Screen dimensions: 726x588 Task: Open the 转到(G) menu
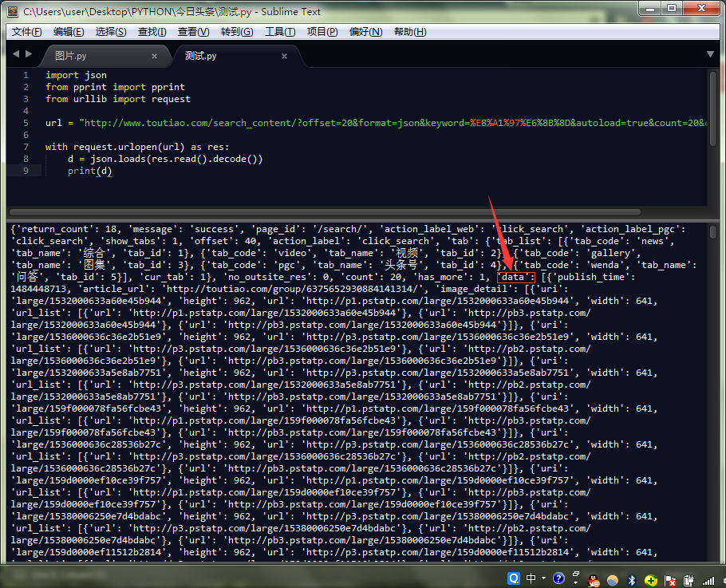click(x=237, y=32)
